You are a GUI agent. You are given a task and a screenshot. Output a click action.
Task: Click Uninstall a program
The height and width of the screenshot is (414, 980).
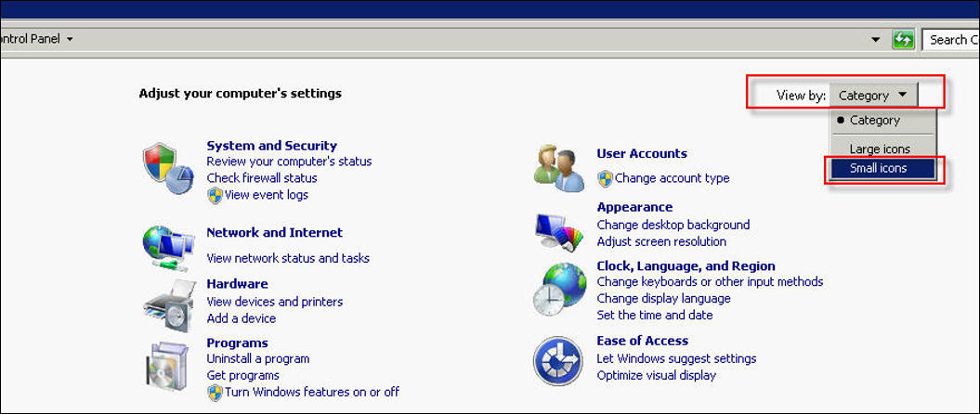coord(258,359)
